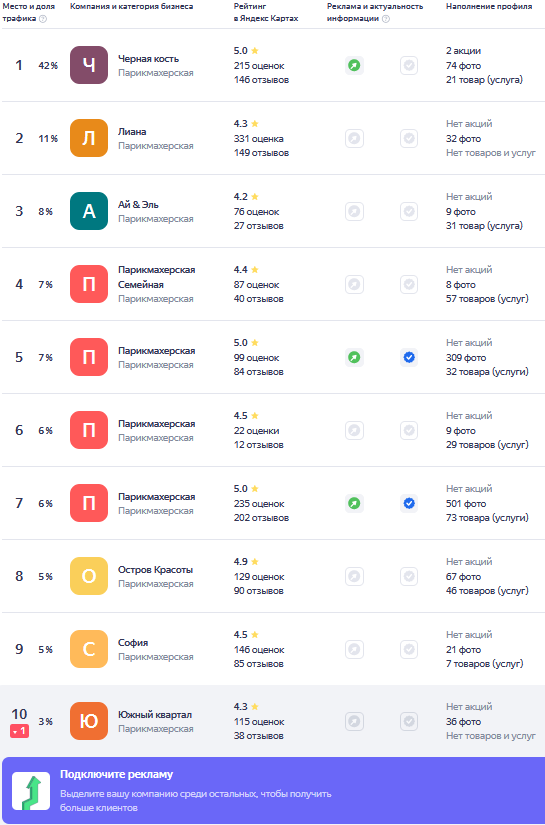Image resolution: width=545 pixels, height=825 pixels.
Task: Click the grey verification checkmark for Лиана
Action: tap(409, 139)
